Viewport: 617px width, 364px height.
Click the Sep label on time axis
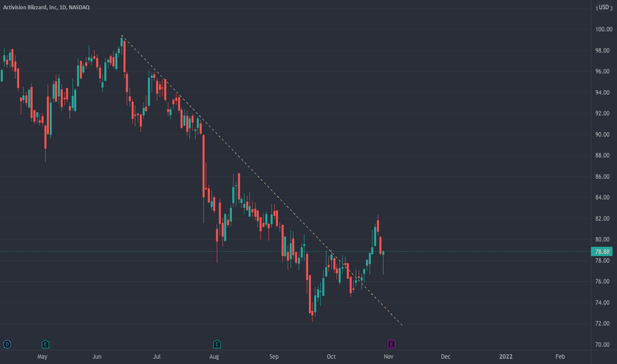click(x=274, y=357)
